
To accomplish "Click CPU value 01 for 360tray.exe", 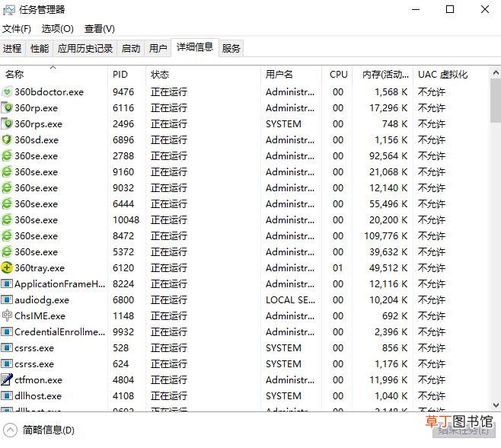I will [x=338, y=268].
